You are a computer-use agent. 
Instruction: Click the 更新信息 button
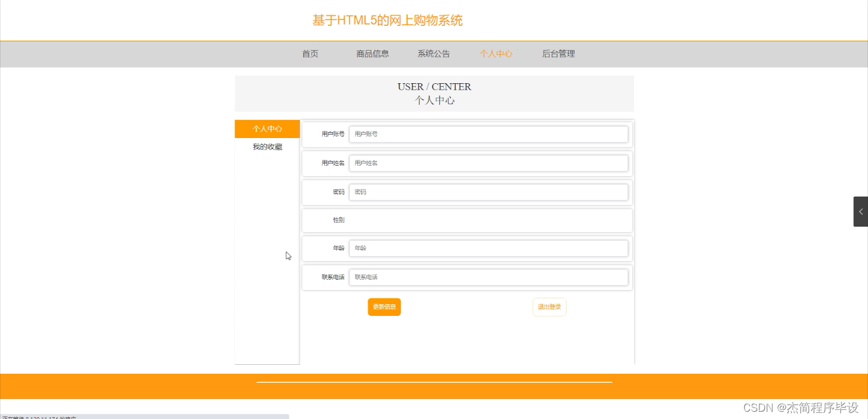point(384,307)
